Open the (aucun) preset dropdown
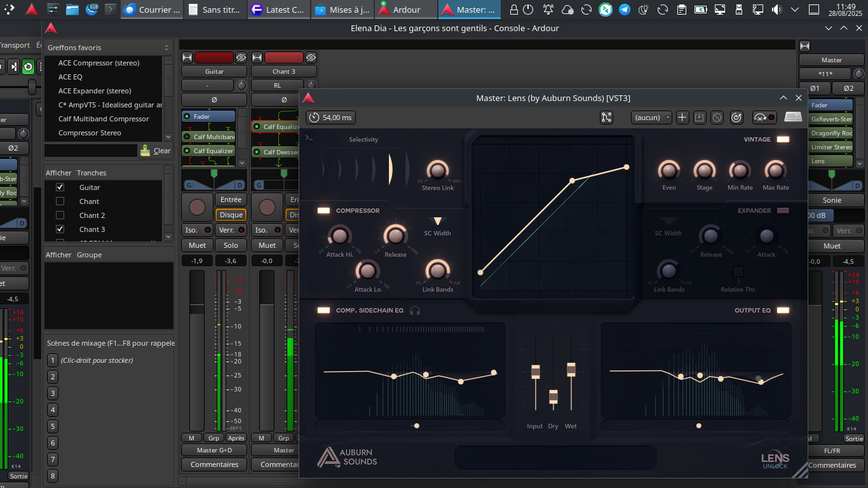The image size is (868, 488). coord(651,118)
